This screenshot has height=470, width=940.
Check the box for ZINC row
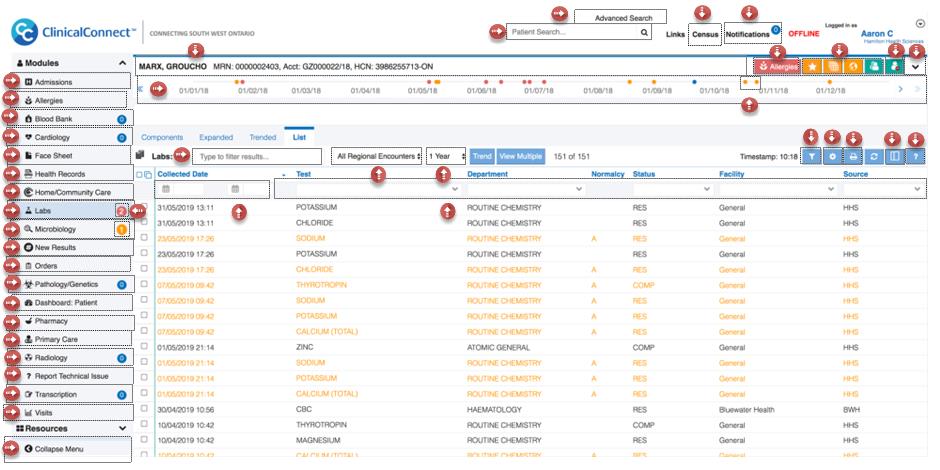144,346
